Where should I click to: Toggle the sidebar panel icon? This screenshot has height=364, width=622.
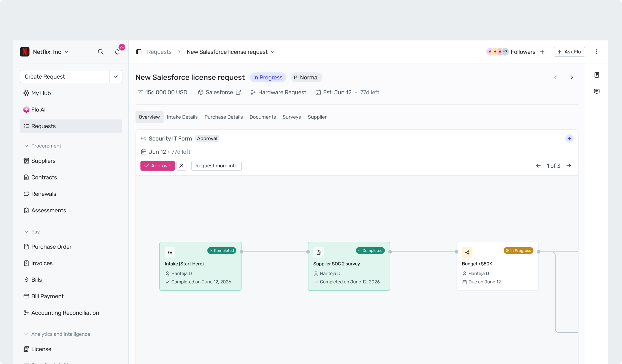pyautogui.click(x=139, y=52)
